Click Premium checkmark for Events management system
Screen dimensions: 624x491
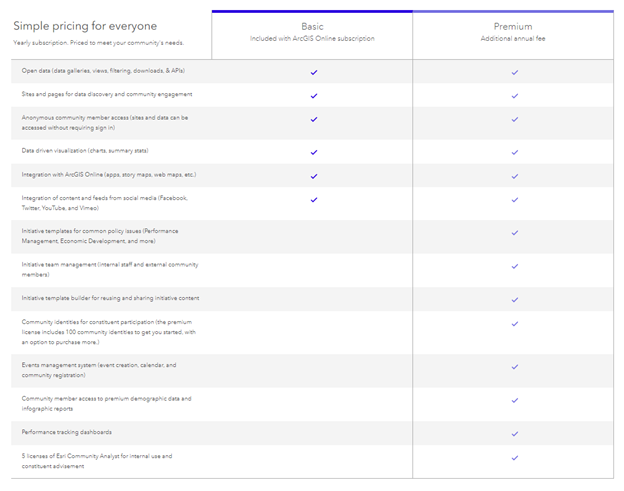(x=515, y=367)
